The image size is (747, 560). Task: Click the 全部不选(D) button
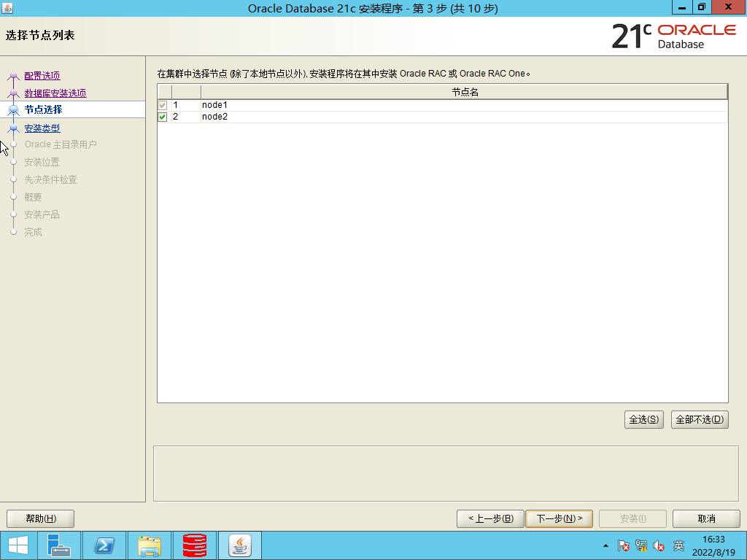pyautogui.click(x=700, y=419)
